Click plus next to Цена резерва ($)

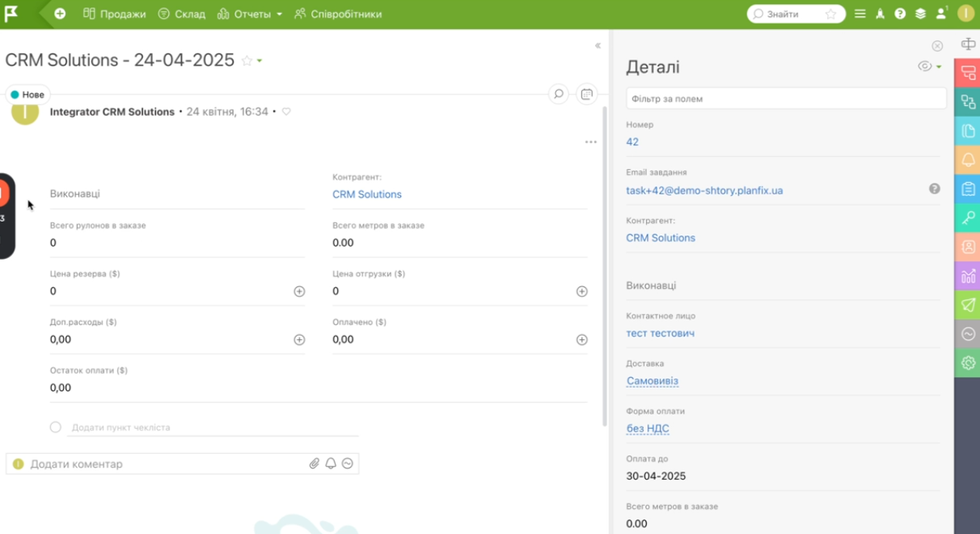pyautogui.click(x=299, y=291)
